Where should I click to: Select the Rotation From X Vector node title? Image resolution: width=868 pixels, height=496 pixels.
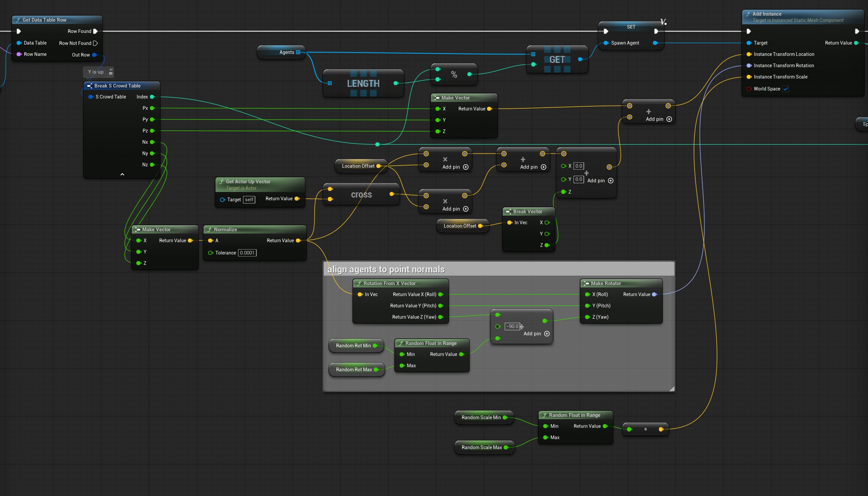click(389, 283)
